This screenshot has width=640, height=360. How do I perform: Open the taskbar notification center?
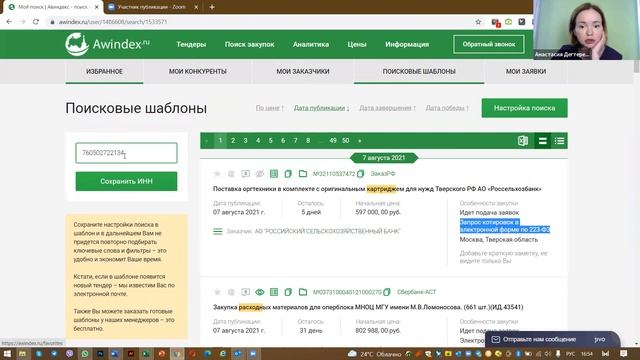point(624,354)
